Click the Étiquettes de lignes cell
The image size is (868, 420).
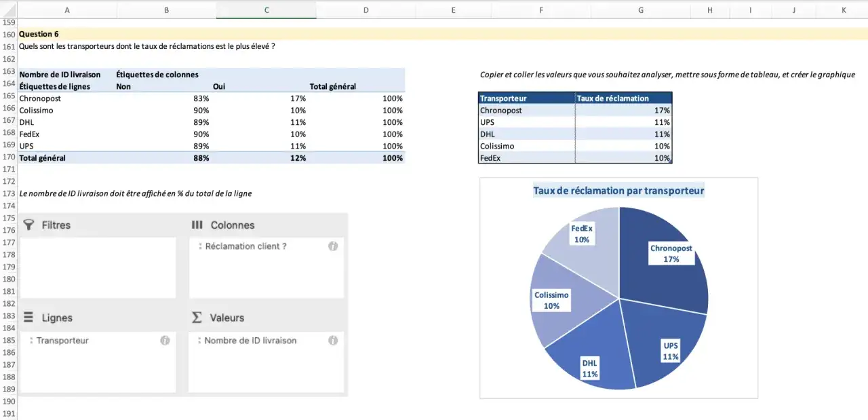(x=54, y=86)
